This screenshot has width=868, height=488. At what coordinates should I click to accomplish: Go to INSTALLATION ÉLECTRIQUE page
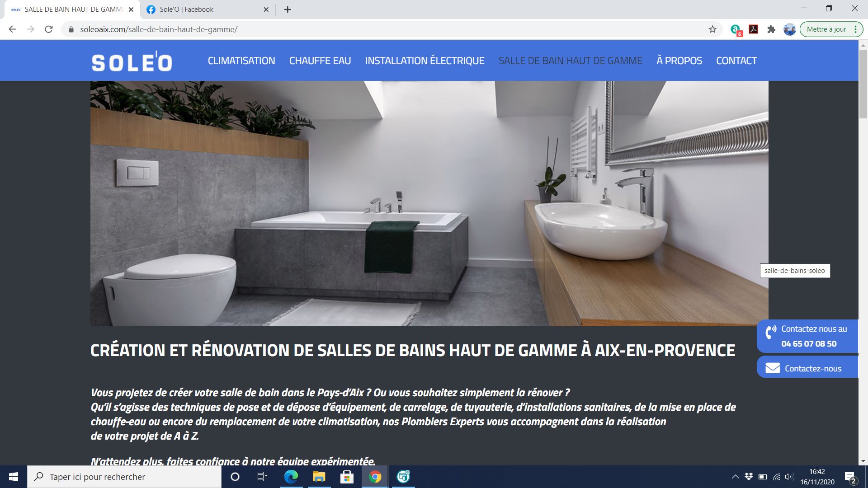[425, 61]
